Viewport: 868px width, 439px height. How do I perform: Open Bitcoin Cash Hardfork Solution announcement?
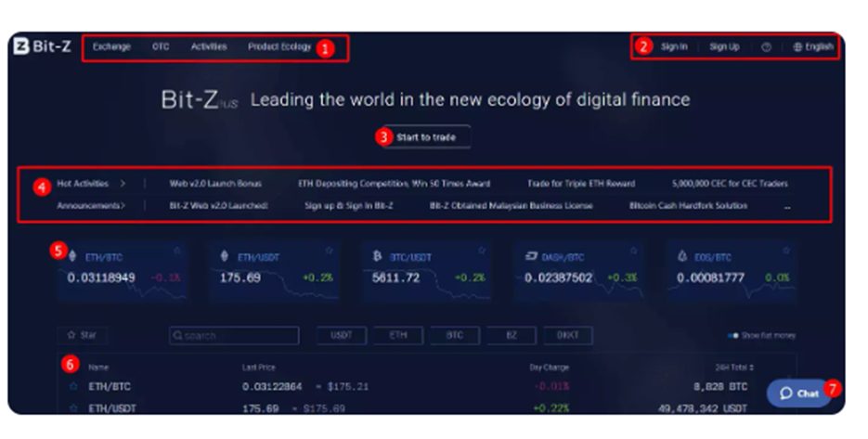tap(688, 205)
